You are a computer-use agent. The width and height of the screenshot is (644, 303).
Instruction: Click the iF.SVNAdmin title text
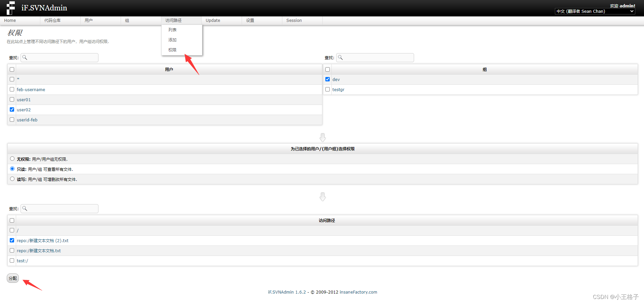pyautogui.click(x=44, y=8)
